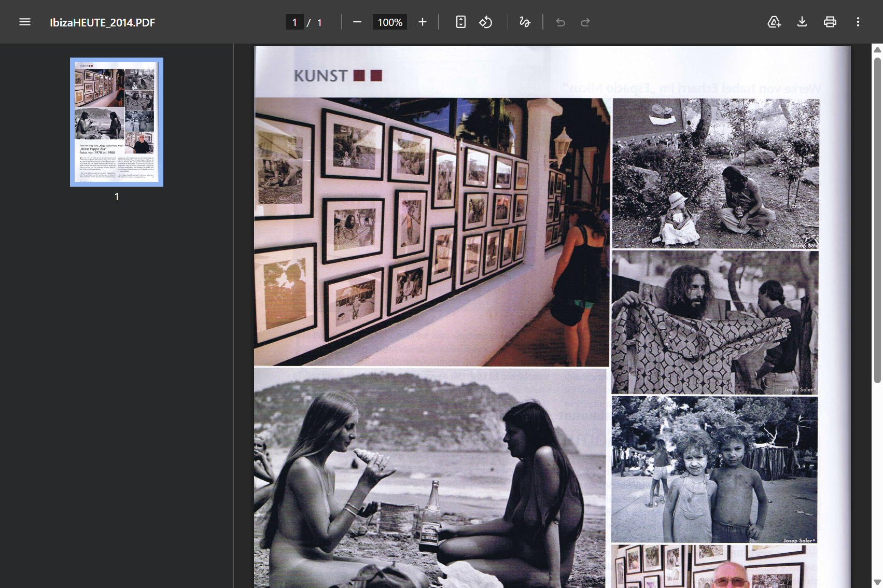
Task: Save the PDF to Google Drive
Action: click(774, 22)
